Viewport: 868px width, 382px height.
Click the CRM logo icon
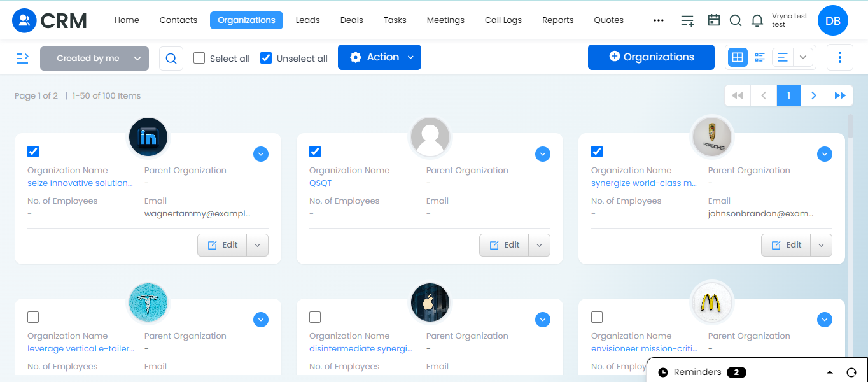point(24,20)
